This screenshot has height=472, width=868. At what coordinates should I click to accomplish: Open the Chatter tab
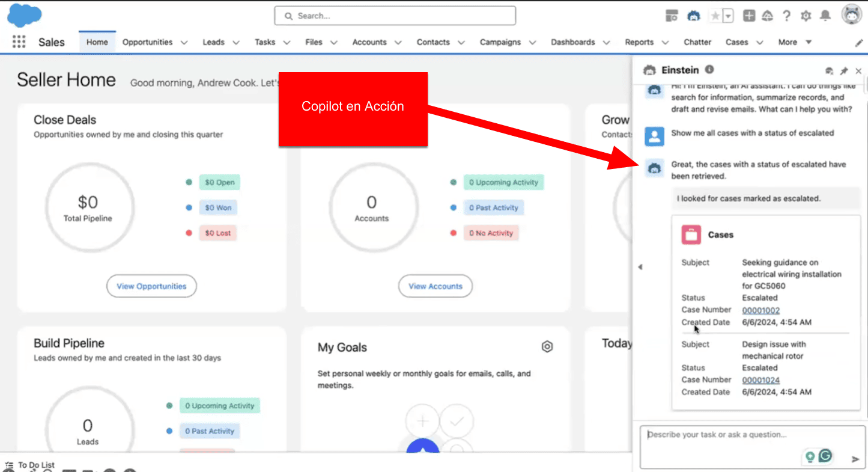click(x=697, y=42)
